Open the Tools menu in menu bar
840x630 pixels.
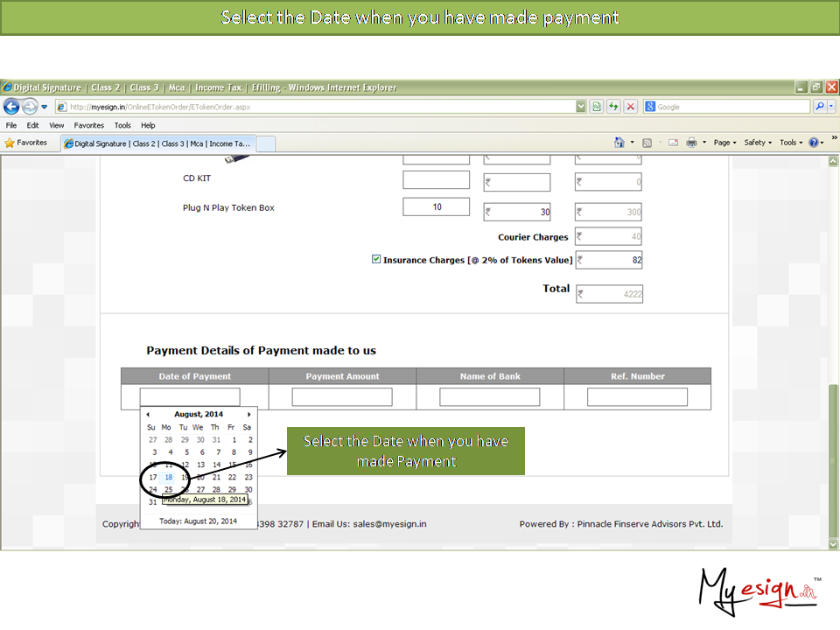click(x=122, y=125)
